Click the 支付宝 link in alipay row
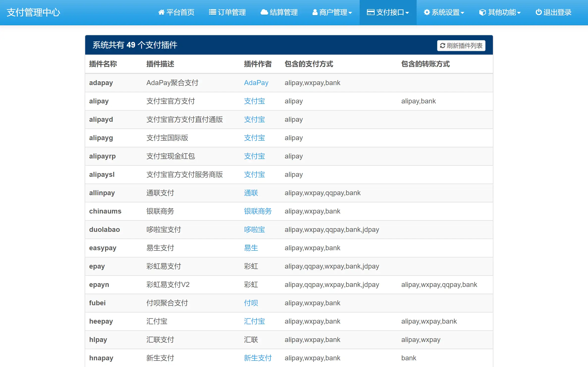The width and height of the screenshot is (588, 367). (x=254, y=101)
